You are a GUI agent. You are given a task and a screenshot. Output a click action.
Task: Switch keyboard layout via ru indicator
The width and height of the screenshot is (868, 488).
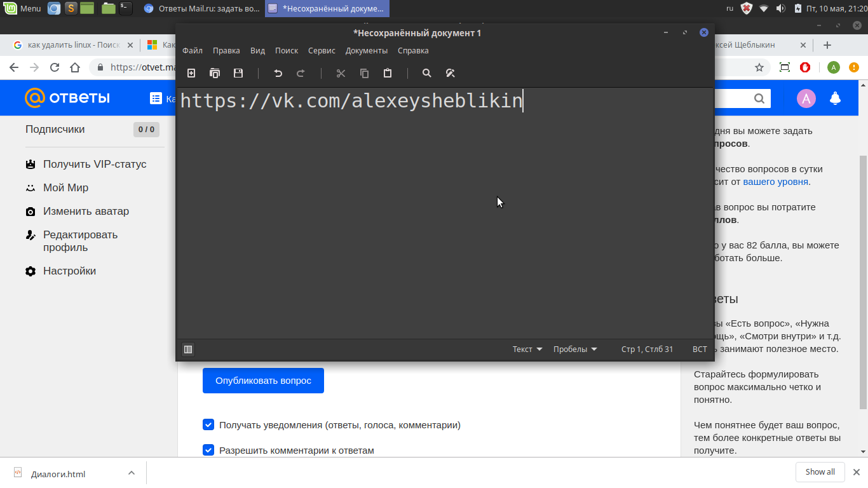[729, 8]
